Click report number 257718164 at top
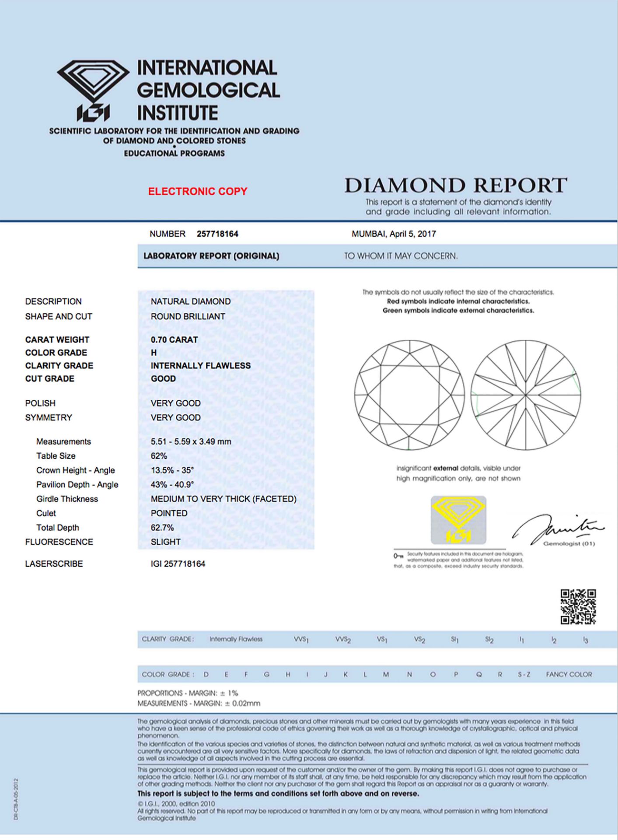Image resolution: width=618 pixels, height=840 pixels. coord(217,234)
